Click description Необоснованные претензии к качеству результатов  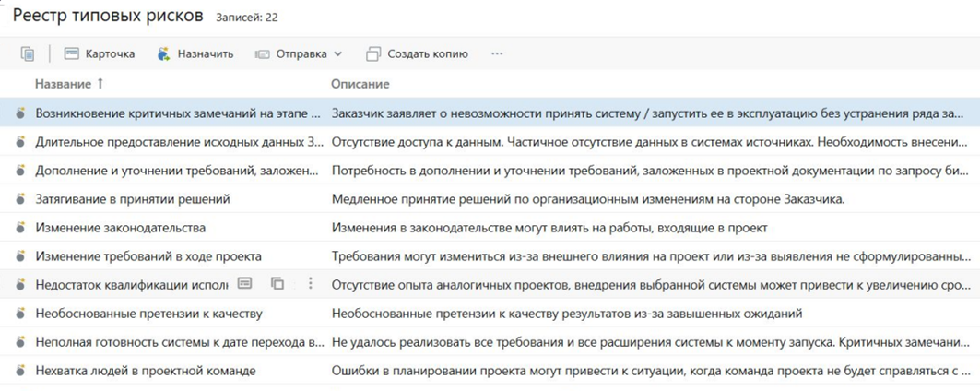[567, 314]
